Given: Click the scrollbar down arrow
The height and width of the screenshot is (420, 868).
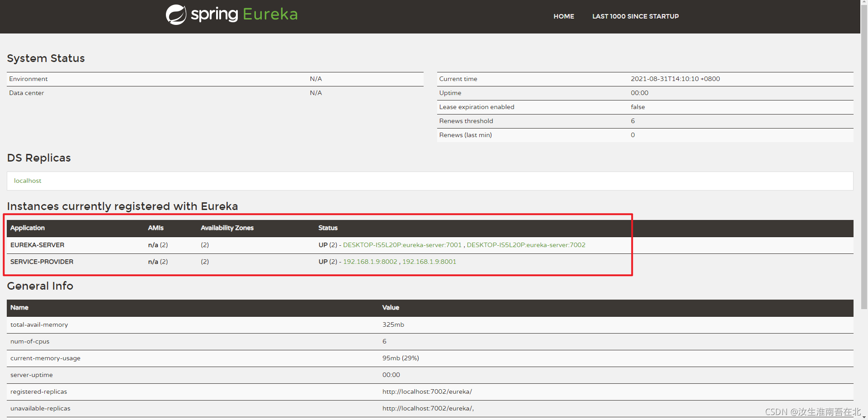Looking at the screenshot, I should point(864,416).
